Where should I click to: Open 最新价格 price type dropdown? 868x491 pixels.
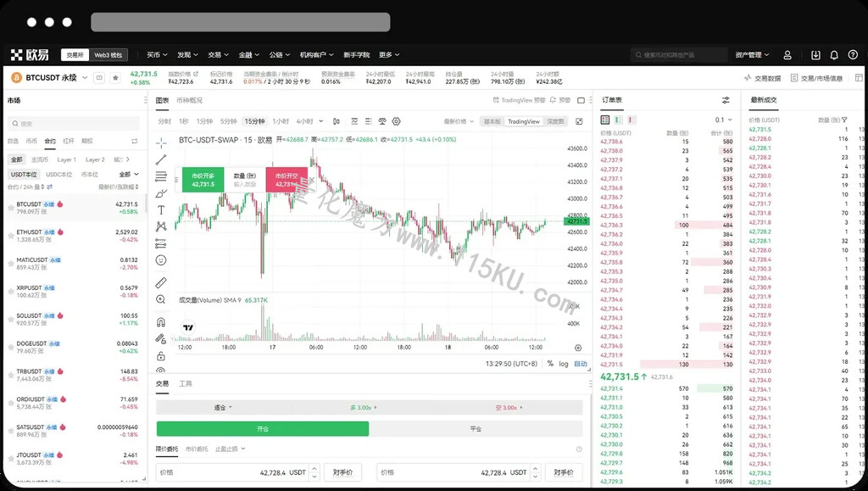(x=459, y=121)
